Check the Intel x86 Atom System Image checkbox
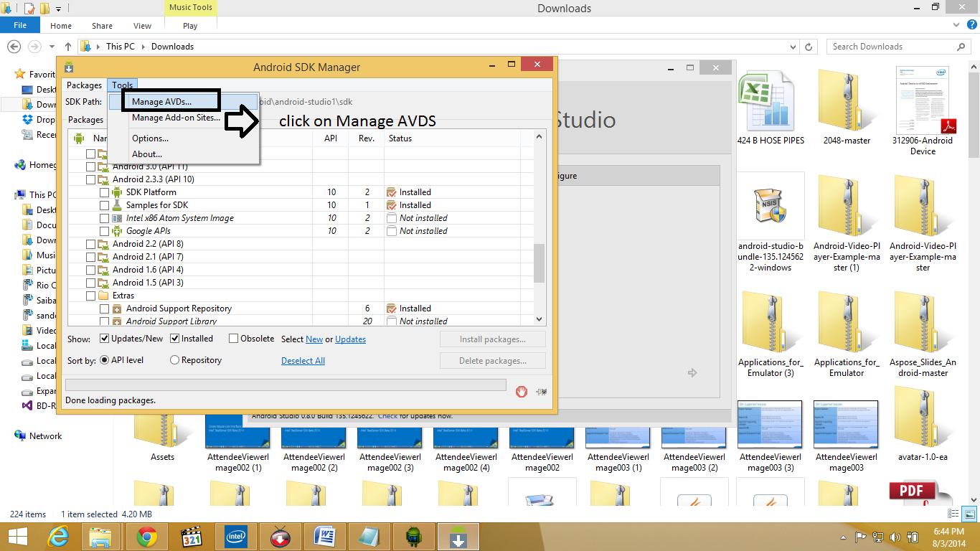This screenshot has width=980, height=551. pos(105,218)
